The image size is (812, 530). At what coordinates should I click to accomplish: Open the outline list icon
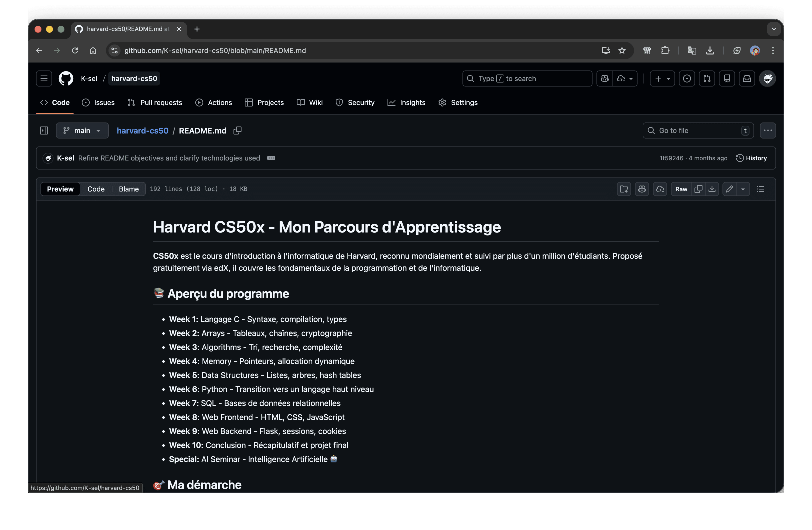pyautogui.click(x=760, y=189)
